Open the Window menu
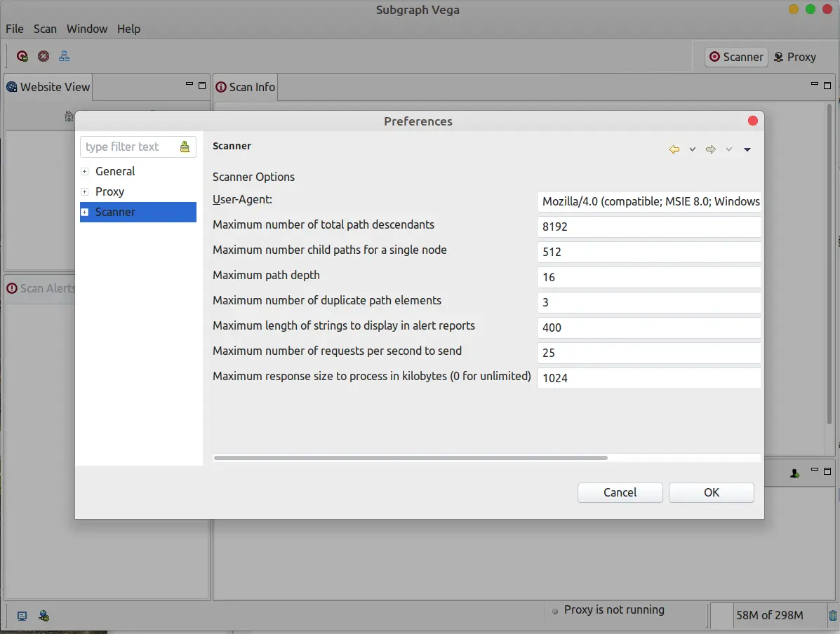 87,29
